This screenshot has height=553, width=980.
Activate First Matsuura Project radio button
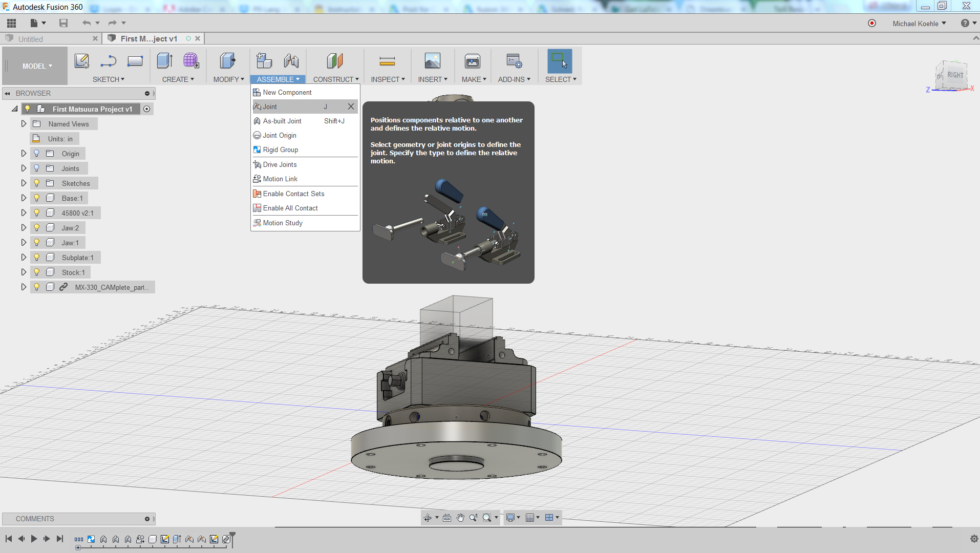[147, 109]
